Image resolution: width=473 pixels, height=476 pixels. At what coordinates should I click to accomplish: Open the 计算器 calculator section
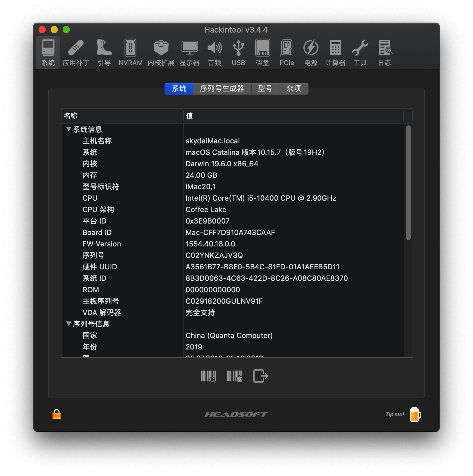[x=335, y=53]
